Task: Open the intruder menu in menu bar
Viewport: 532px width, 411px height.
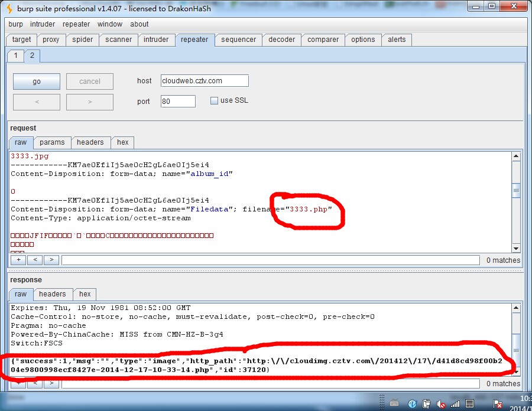Action: 43,24
